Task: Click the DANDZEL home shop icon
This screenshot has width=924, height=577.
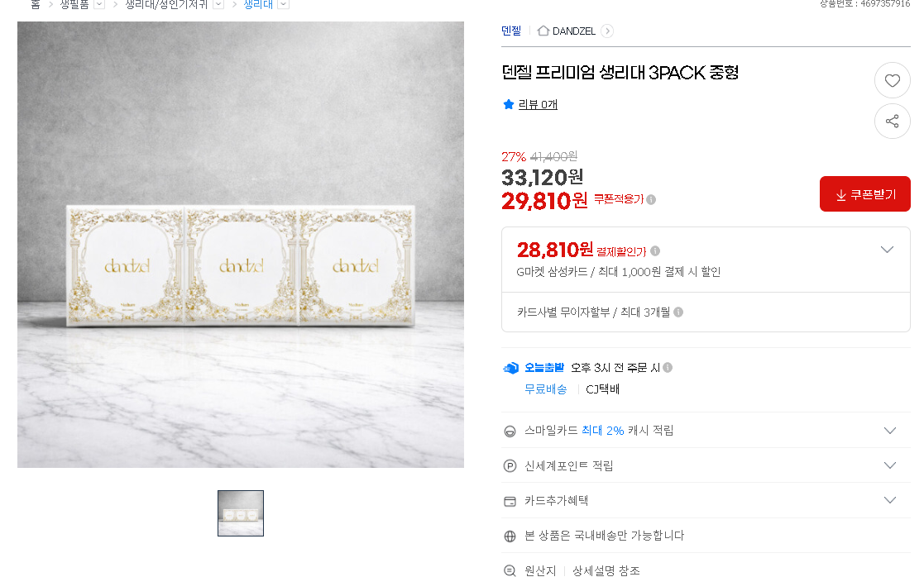Action: tap(543, 31)
